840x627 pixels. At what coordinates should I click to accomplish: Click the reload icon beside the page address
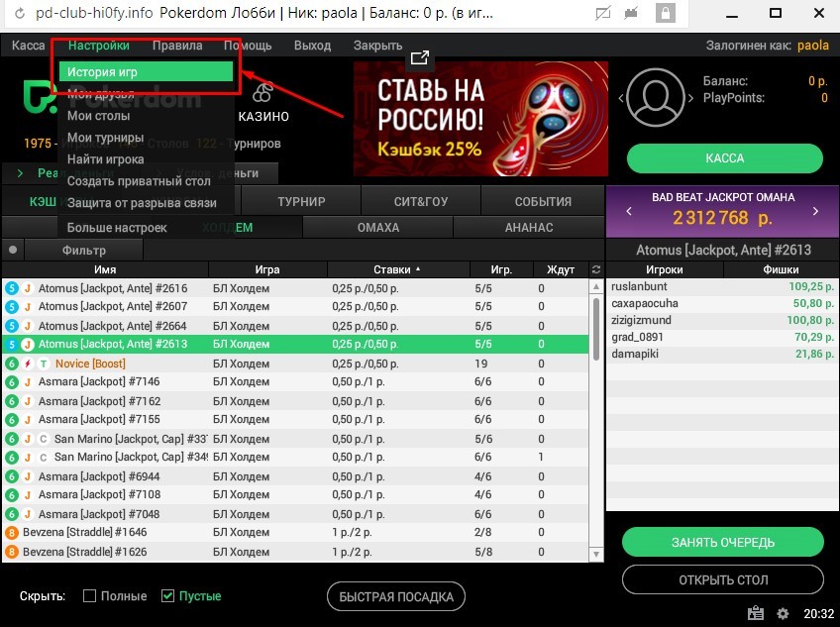[19, 13]
